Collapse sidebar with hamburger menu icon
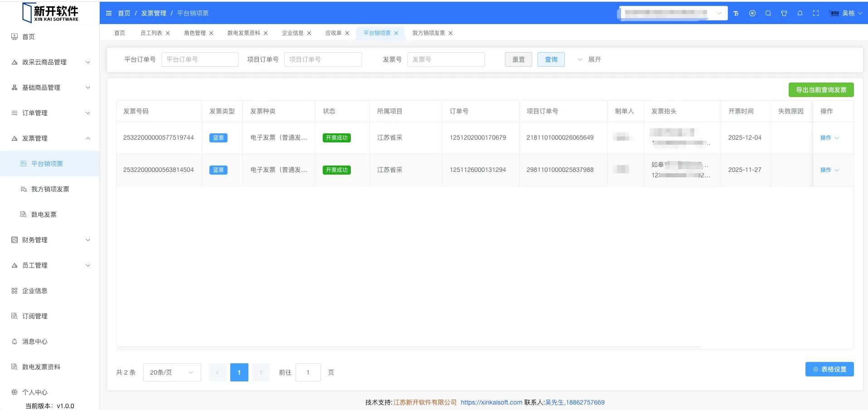Viewport: 868px width, 410px height. pos(109,14)
